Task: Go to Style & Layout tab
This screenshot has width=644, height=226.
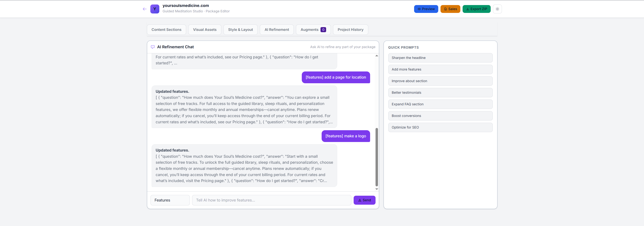Action: point(240,30)
